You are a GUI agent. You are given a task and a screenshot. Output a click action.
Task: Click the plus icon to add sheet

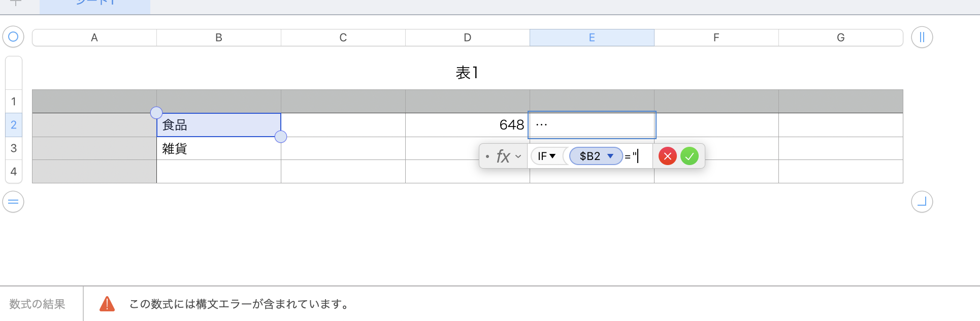click(16, 3)
